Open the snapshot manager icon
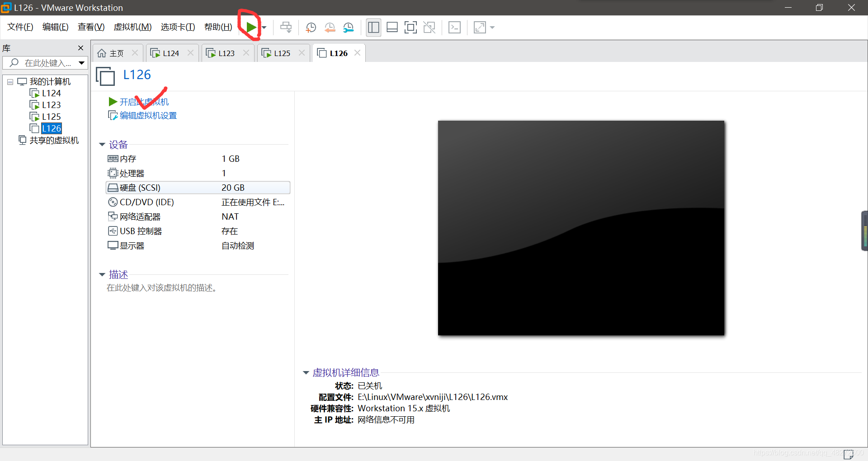868x461 pixels. [x=349, y=28]
